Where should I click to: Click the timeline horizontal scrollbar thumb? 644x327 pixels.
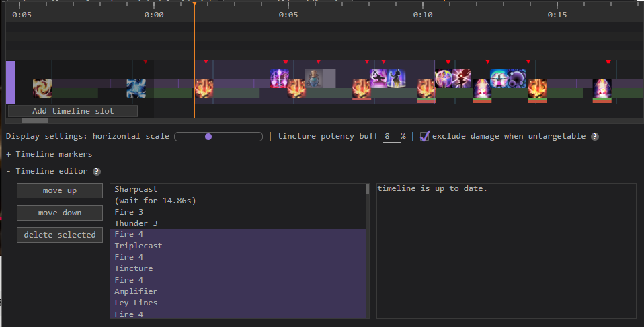click(35, 121)
